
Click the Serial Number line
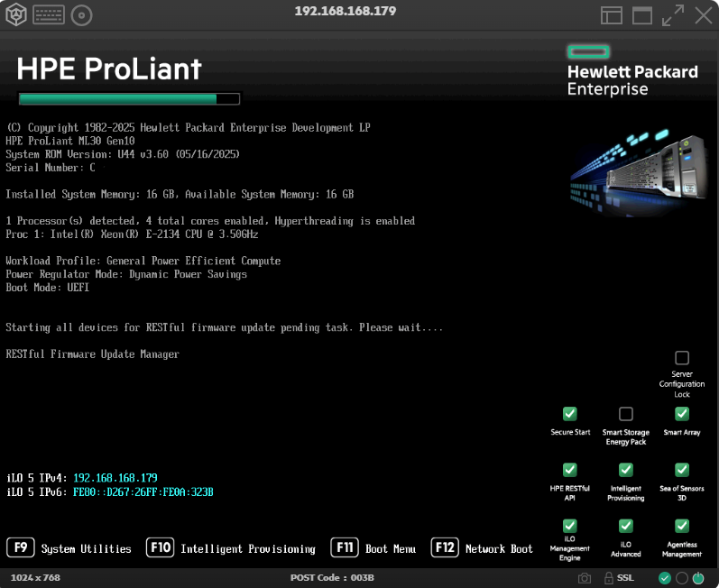[51, 168]
